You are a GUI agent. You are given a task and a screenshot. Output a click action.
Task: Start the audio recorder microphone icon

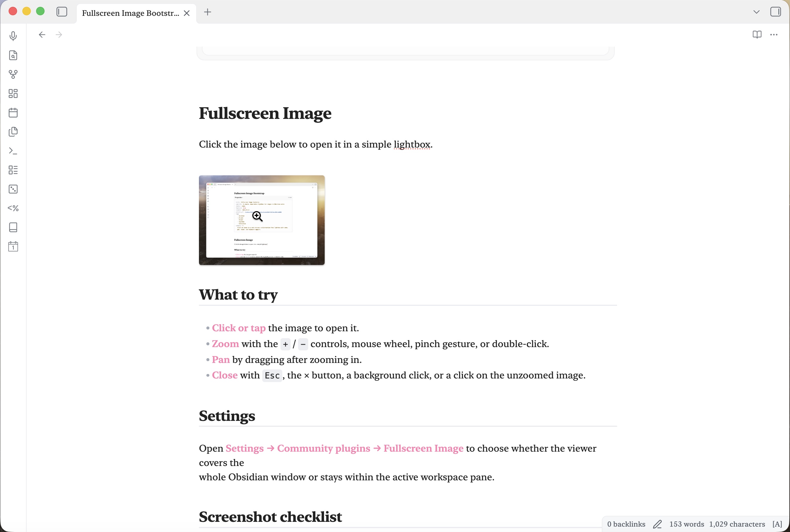click(x=13, y=36)
